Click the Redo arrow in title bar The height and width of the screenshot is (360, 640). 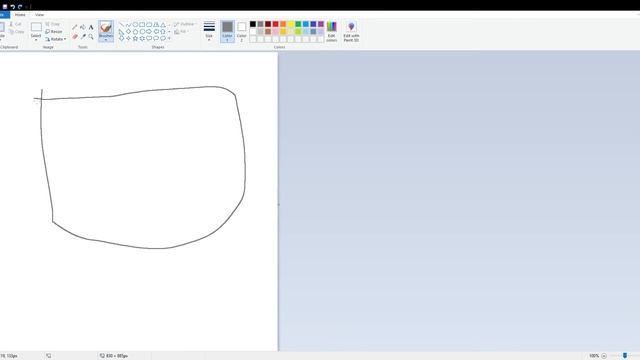20,7
